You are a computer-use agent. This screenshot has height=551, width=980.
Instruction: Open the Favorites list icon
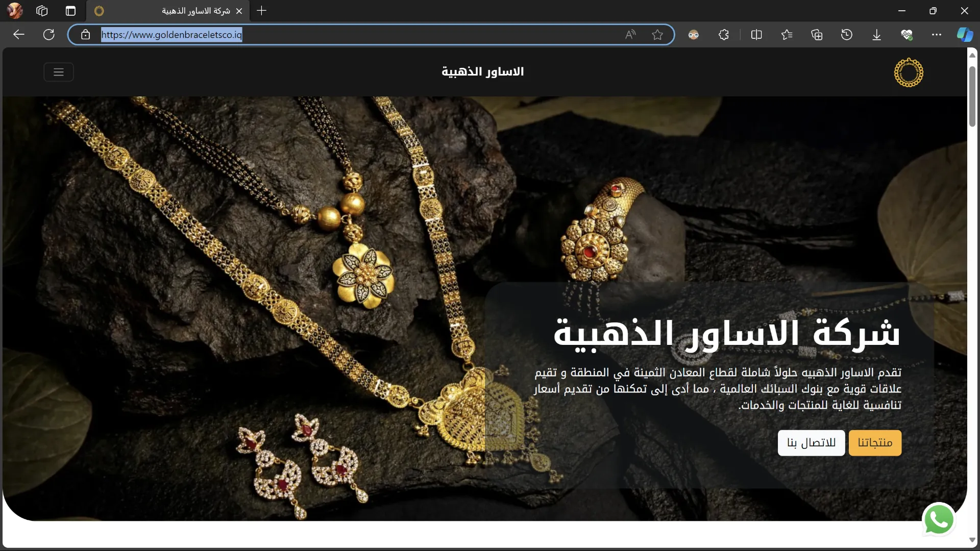[787, 35]
